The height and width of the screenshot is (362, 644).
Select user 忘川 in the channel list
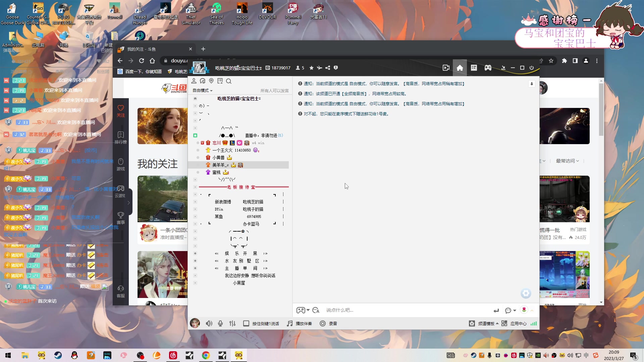[x=216, y=143]
